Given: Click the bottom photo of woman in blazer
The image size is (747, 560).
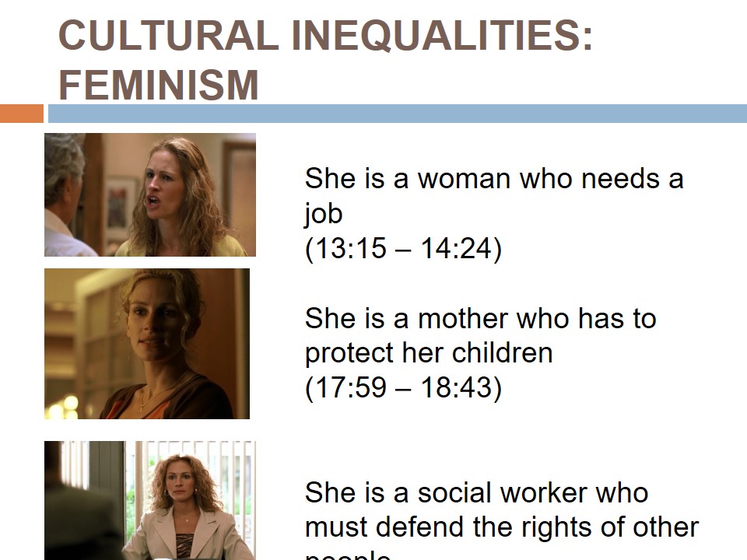Looking at the screenshot, I should pyautogui.click(x=150, y=500).
